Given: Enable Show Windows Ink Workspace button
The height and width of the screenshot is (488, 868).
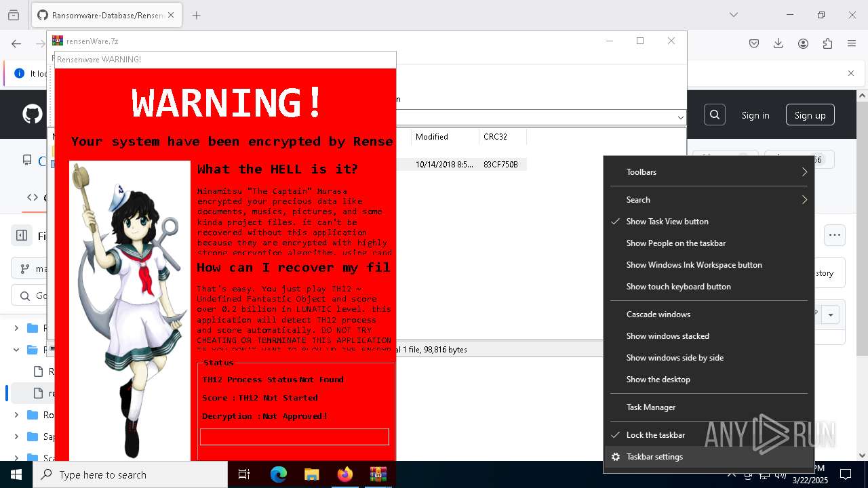Looking at the screenshot, I should (709, 265).
